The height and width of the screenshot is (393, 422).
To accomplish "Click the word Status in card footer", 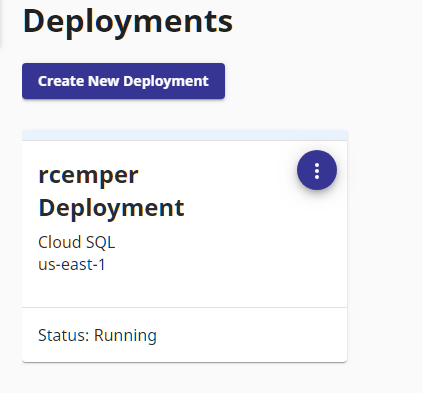I will click(62, 335).
